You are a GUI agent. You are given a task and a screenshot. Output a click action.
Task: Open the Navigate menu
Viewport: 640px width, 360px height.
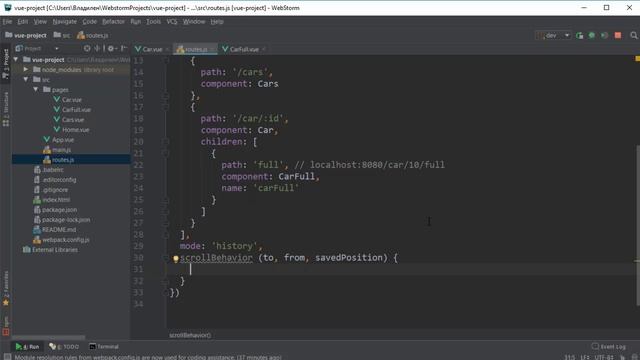coord(64,21)
